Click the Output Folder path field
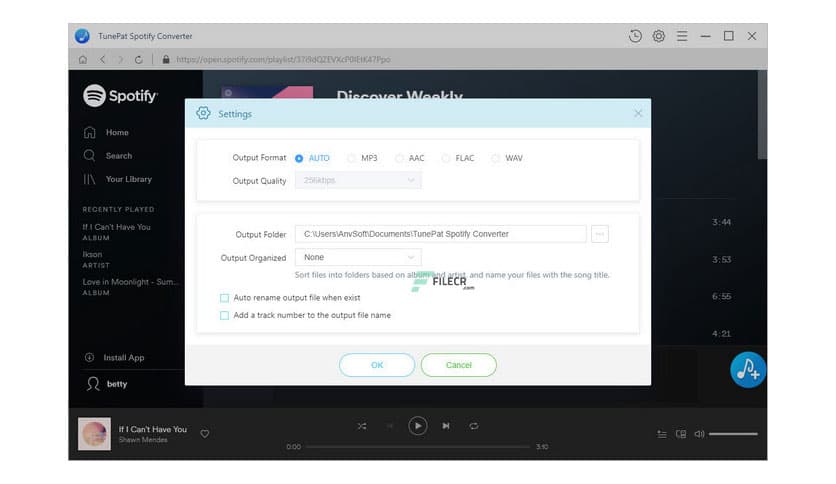The width and height of the screenshot is (836, 484). [x=440, y=234]
